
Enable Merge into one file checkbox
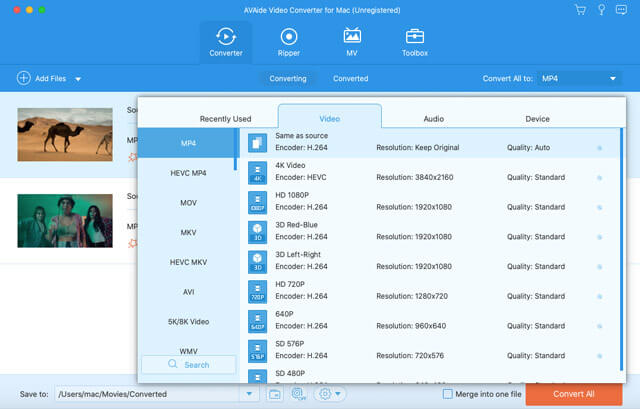448,394
